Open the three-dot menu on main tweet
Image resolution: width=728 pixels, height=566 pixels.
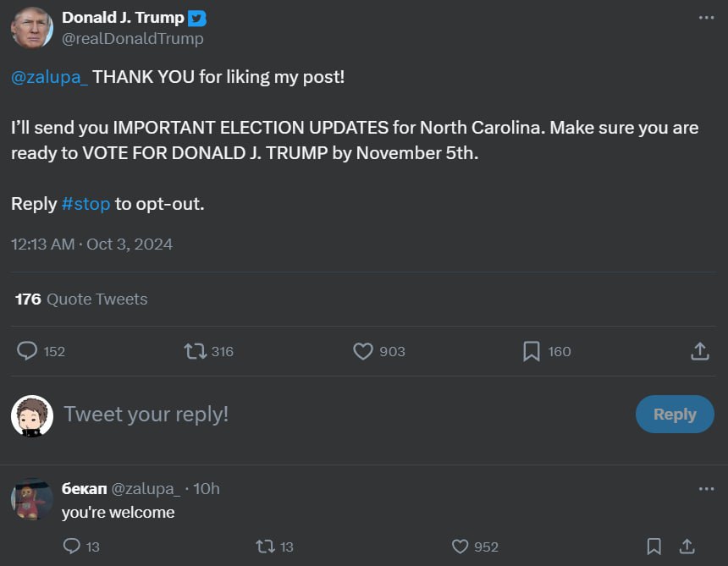[706, 18]
